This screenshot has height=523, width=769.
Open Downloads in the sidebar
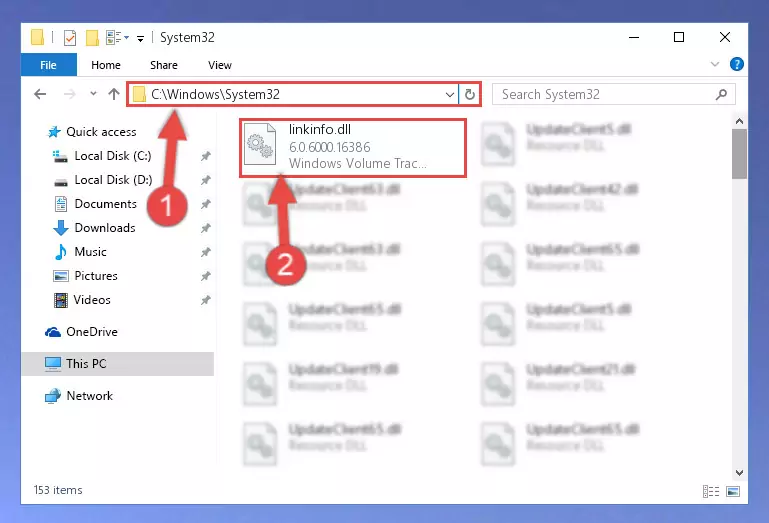(105, 228)
